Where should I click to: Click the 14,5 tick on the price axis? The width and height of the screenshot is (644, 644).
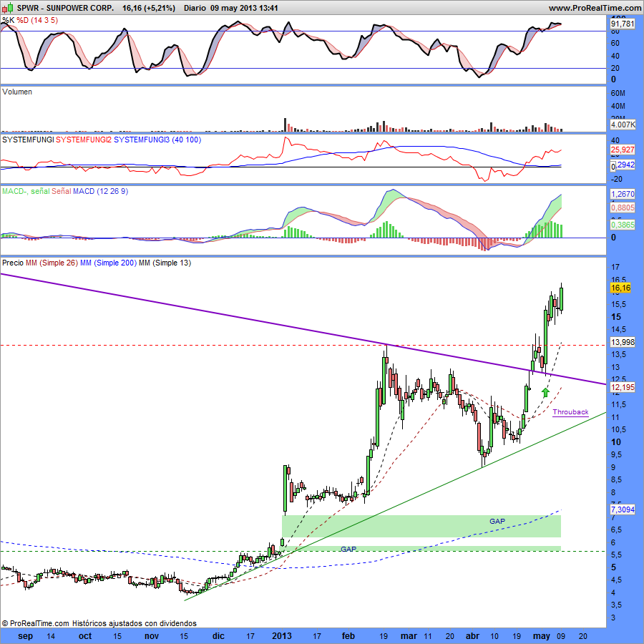(x=618, y=329)
